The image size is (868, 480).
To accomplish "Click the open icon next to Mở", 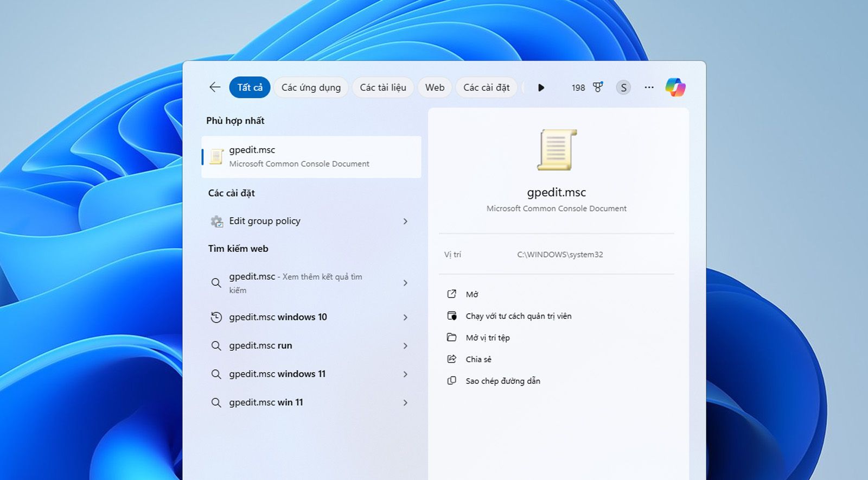I will (451, 294).
